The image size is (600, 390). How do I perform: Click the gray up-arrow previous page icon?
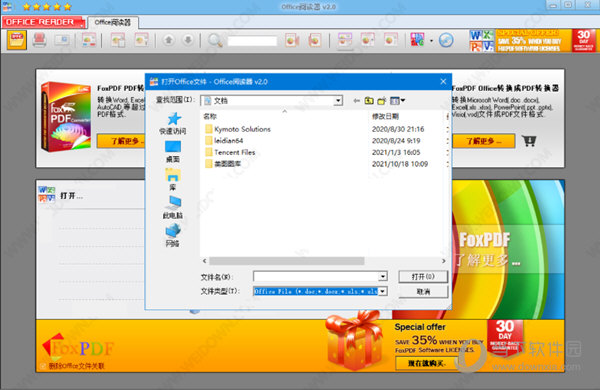click(x=168, y=40)
